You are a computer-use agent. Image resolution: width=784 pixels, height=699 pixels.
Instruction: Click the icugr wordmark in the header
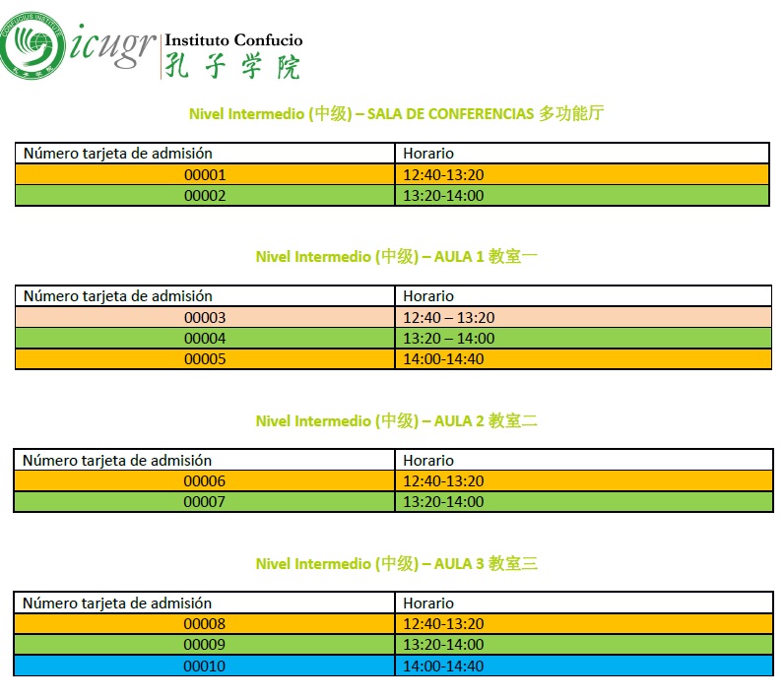pyautogui.click(x=112, y=45)
